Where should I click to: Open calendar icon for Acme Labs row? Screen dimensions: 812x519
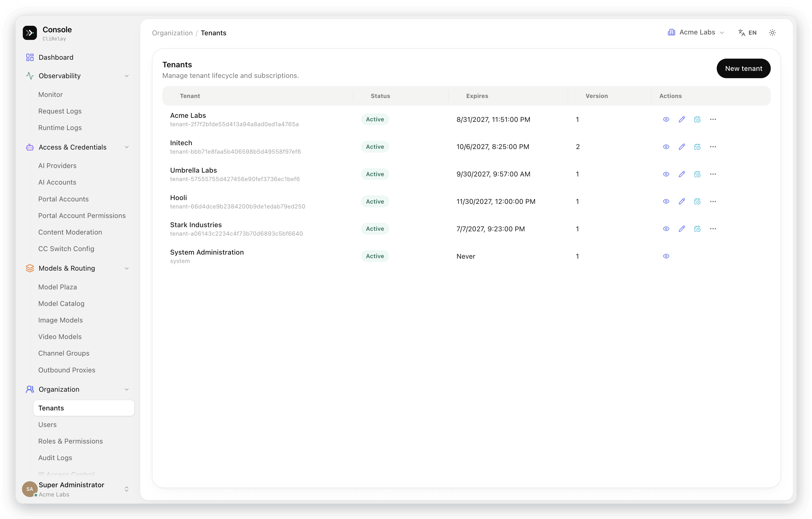tap(697, 119)
